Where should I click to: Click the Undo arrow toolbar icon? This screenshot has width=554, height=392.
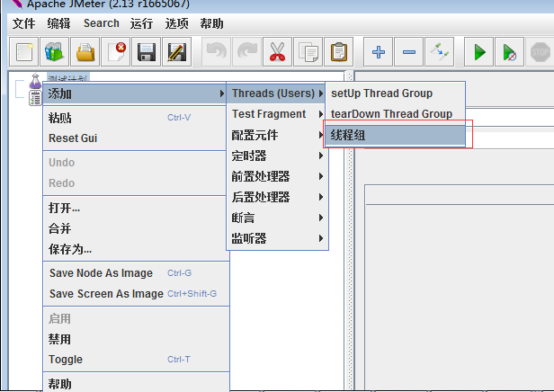[216, 52]
